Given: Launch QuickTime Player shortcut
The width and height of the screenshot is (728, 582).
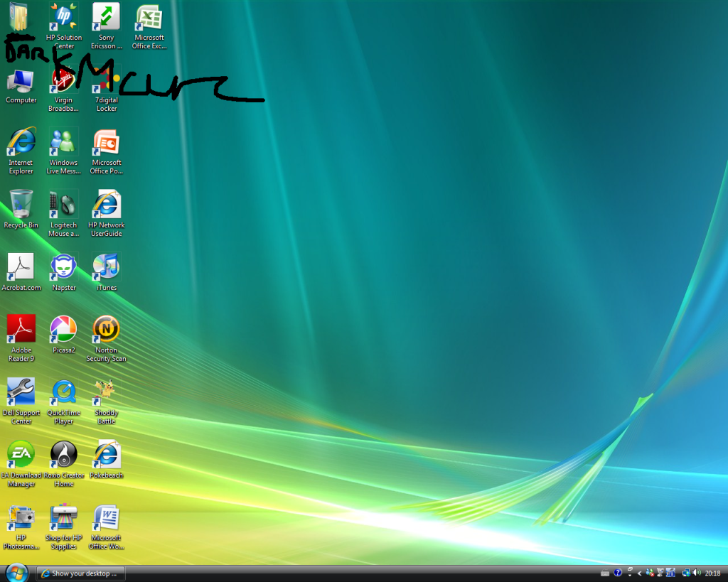Looking at the screenshot, I should coord(63,401).
